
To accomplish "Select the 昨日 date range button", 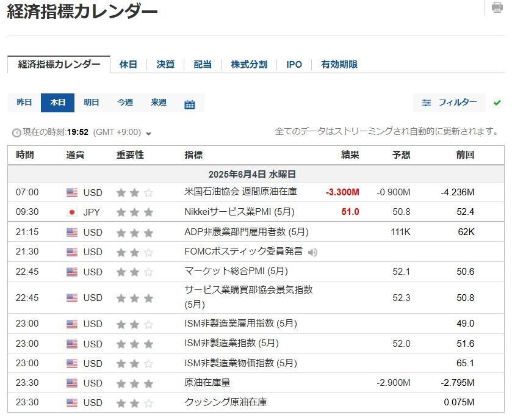I will [x=24, y=103].
